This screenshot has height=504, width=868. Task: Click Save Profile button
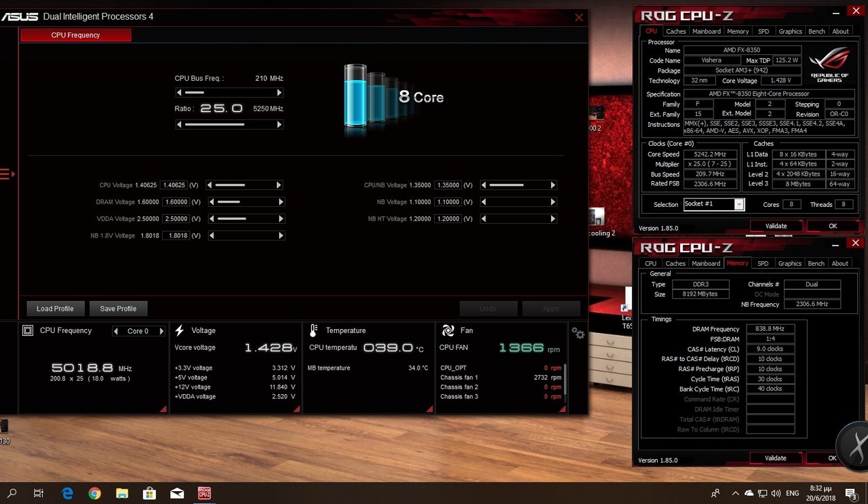118,309
